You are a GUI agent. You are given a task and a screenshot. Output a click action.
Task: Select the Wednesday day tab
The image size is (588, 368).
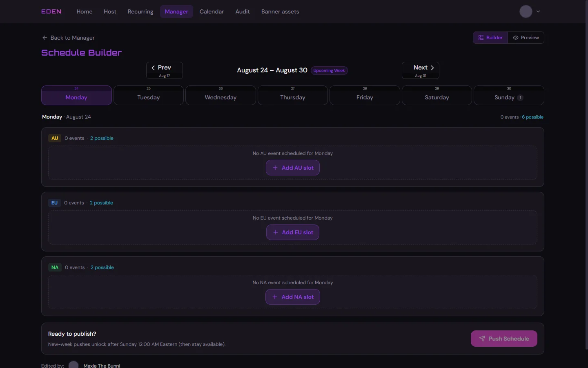tap(220, 95)
